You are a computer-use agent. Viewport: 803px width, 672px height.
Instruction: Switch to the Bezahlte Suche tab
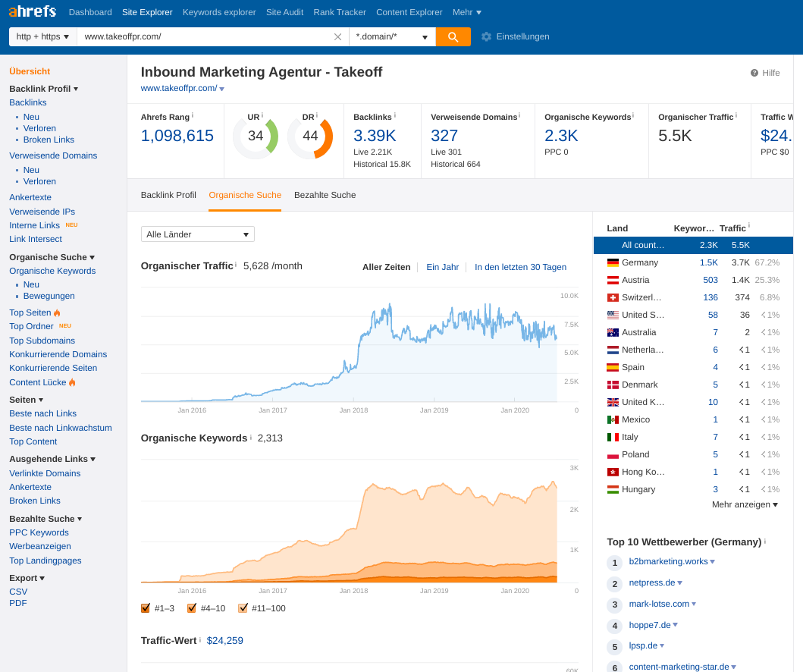[x=325, y=195]
